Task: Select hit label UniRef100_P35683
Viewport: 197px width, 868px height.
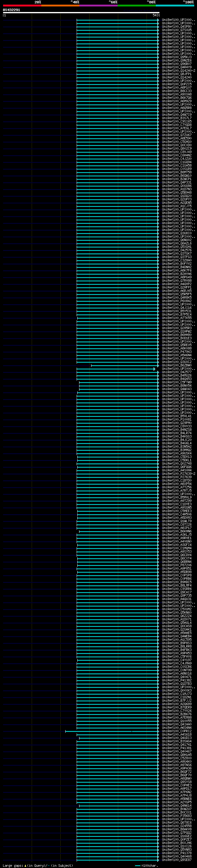Action: 177,816
